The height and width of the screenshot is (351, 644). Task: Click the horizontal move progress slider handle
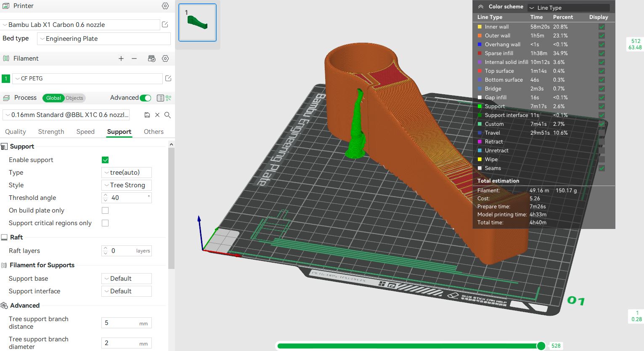(x=541, y=346)
